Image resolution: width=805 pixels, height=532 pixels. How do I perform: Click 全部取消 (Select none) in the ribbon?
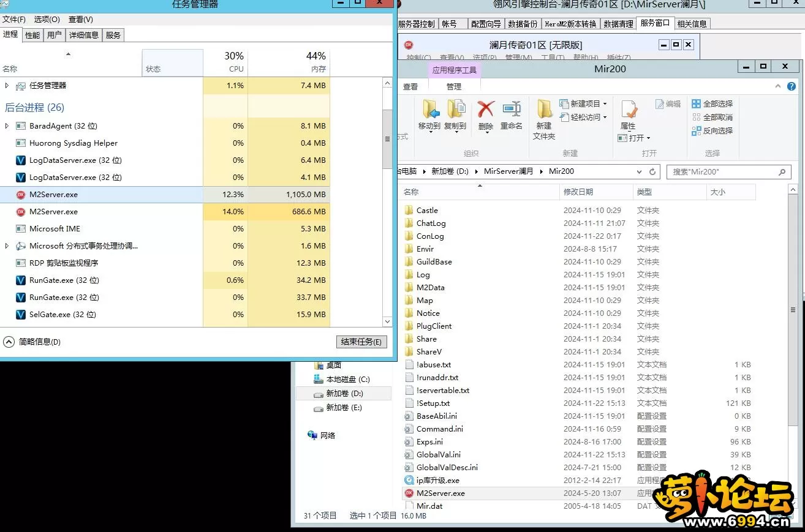712,117
